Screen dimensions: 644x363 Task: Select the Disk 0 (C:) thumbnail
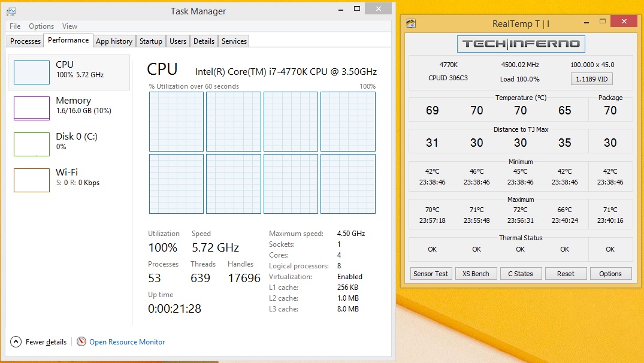[32, 144]
